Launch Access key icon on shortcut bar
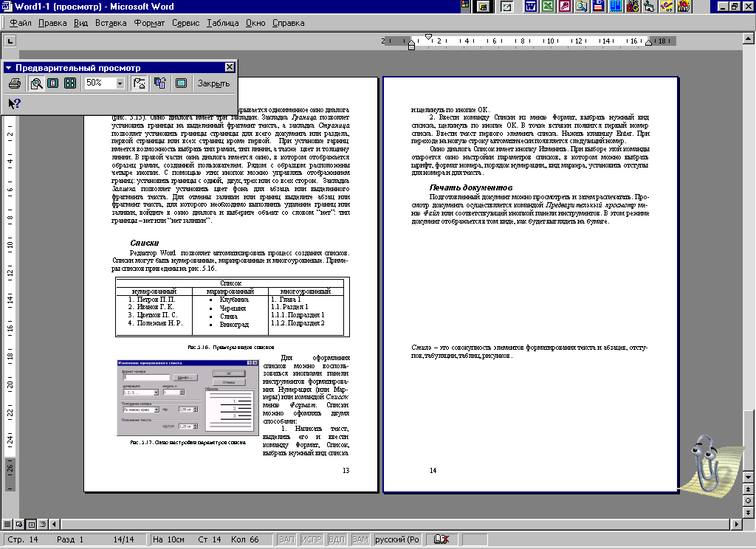Image resolution: width=756 pixels, height=549 pixels. point(565,6)
